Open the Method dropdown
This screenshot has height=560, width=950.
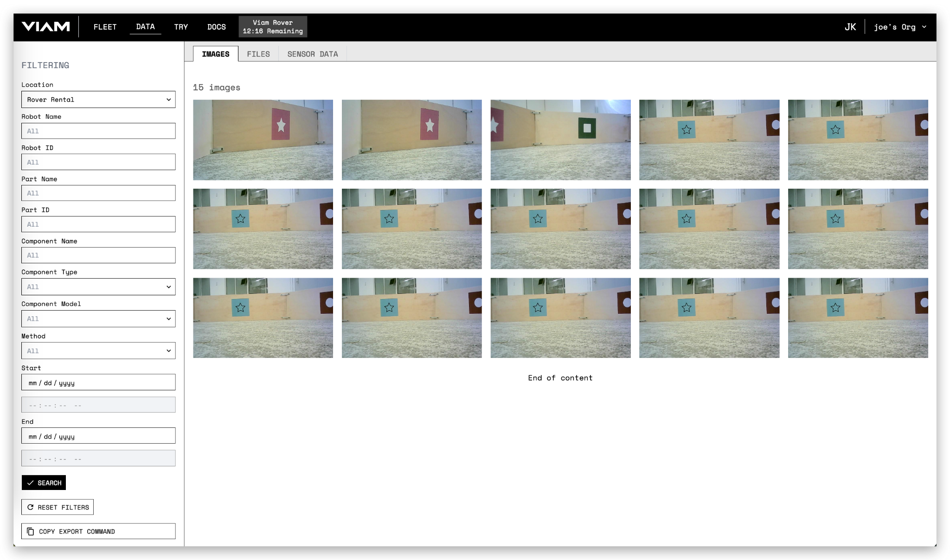98,350
